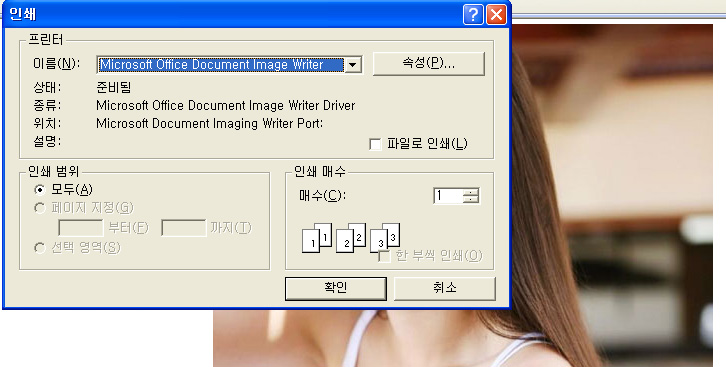Click the 매수(C) copies number field

pyautogui.click(x=448, y=196)
